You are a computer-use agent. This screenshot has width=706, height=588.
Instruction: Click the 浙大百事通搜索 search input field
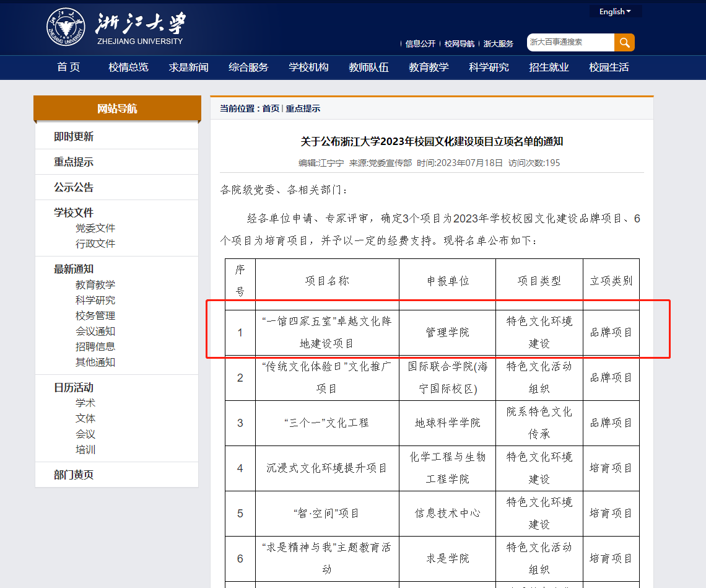(x=570, y=42)
